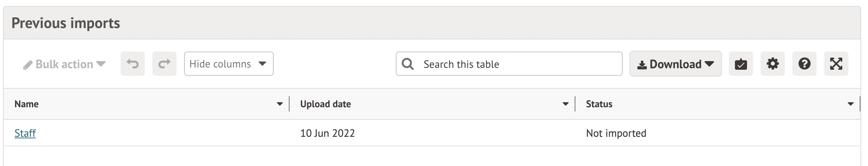Click the undo arrow icon

pos(133,64)
